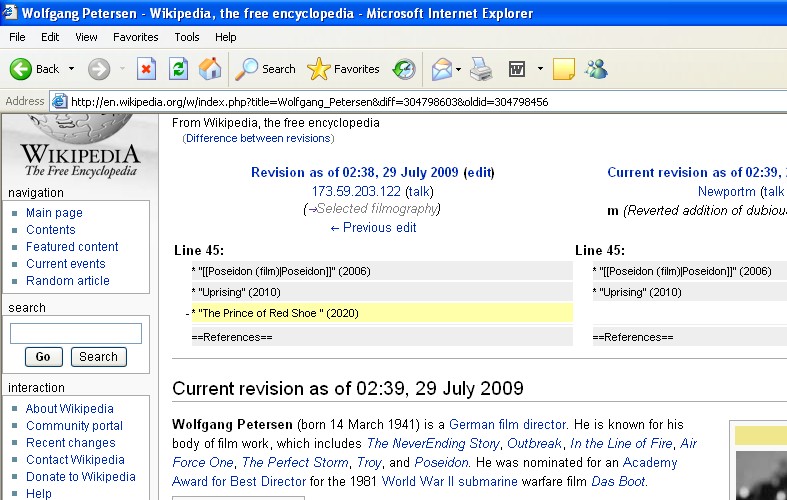Expand the Mail dropdown arrow
The height and width of the screenshot is (500, 787).
[458, 69]
